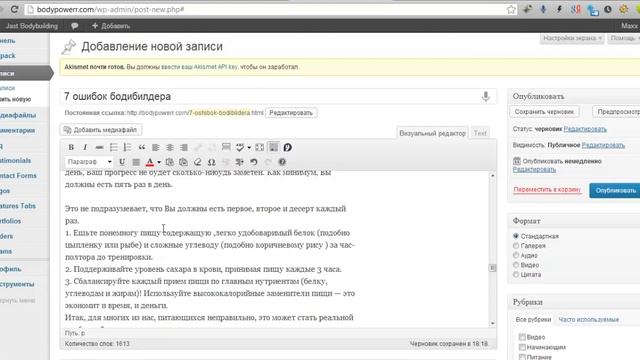
Task: Open the Just Bodybuilding site menu
Action: [x=32, y=26]
